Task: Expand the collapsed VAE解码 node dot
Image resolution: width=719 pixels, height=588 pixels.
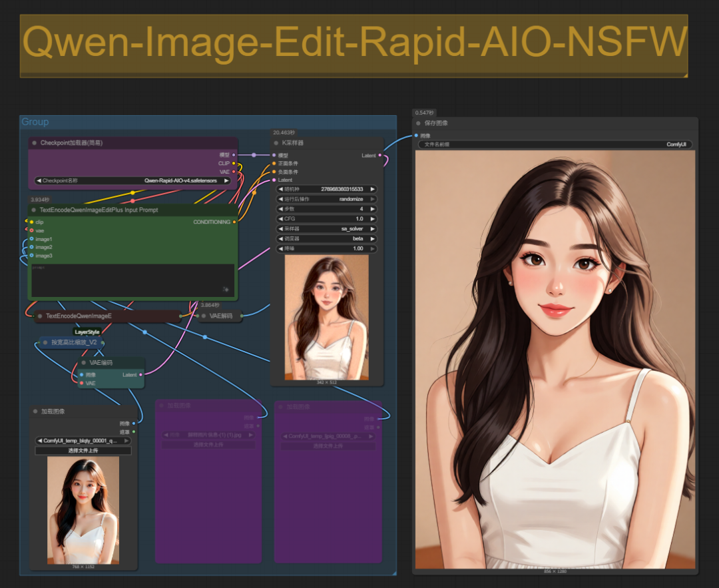Action: (x=204, y=316)
